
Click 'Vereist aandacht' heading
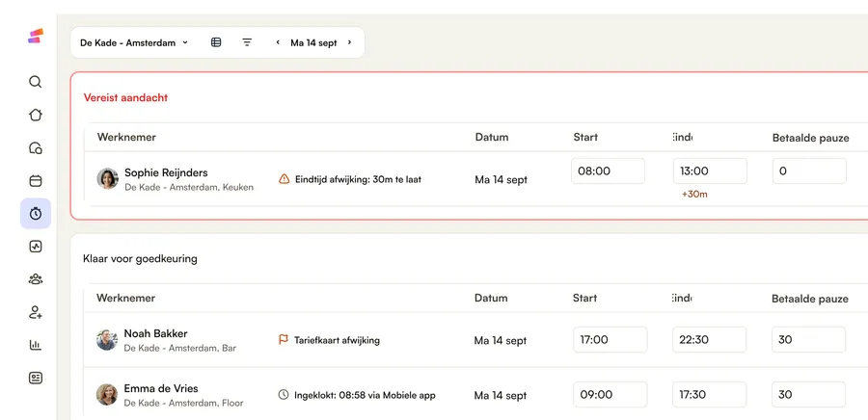(125, 98)
